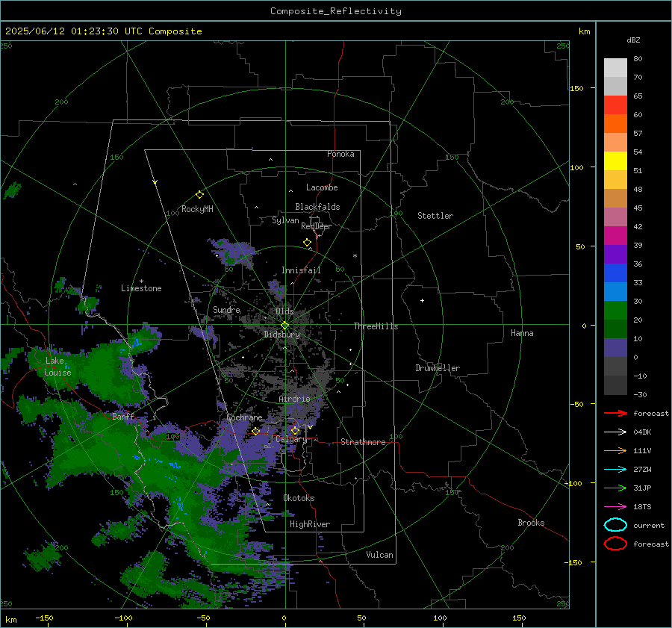Screen dimensions: 672x628
Task: Click the 65 dBZ red color swatch
Action: (x=615, y=105)
